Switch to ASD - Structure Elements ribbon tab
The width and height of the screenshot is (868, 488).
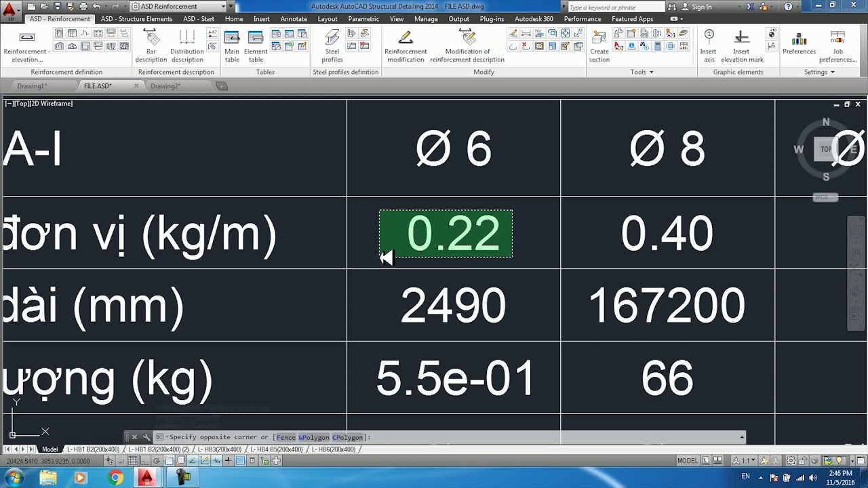click(136, 19)
